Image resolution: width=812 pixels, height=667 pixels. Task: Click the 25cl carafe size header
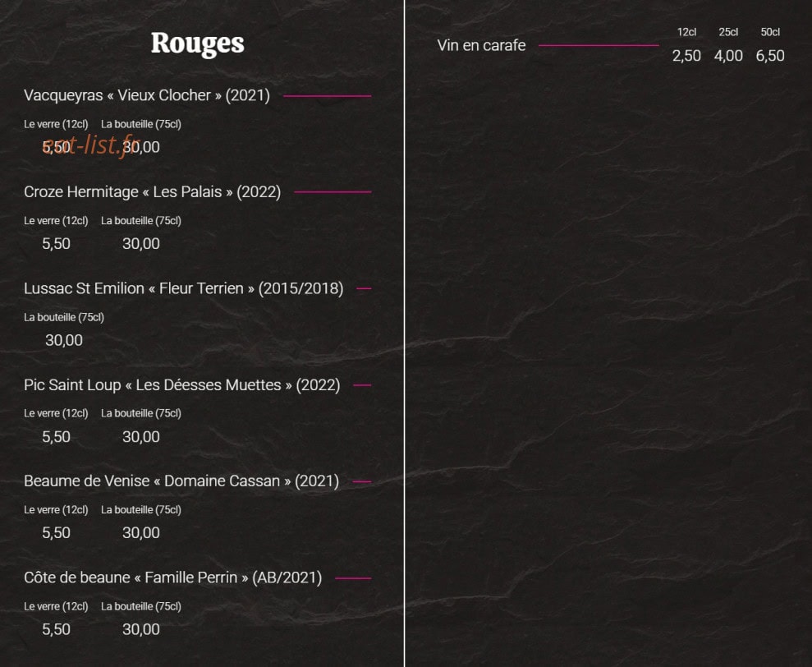click(728, 32)
